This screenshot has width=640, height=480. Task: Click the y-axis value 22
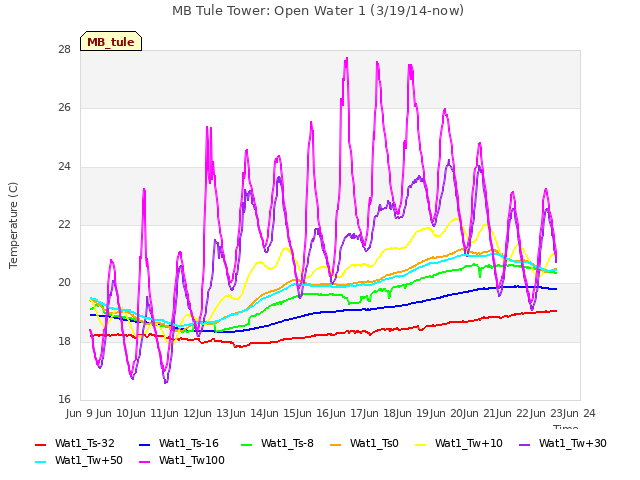[64, 224]
